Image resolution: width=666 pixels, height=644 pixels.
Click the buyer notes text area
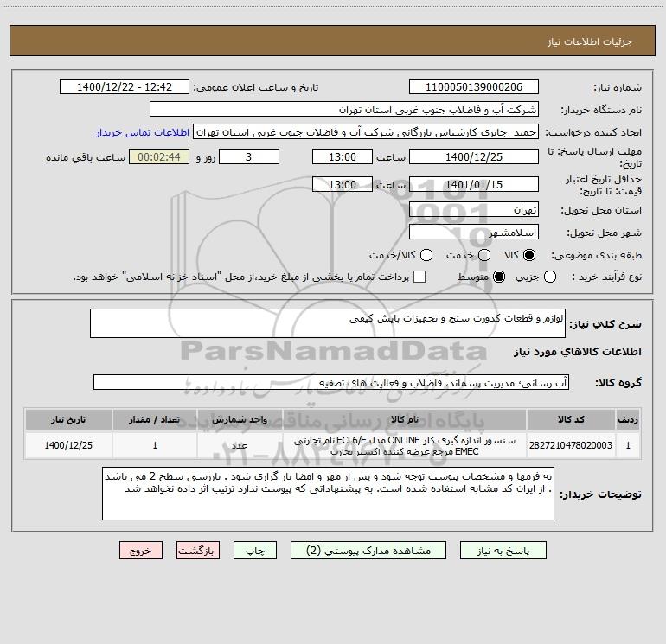click(328, 494)
